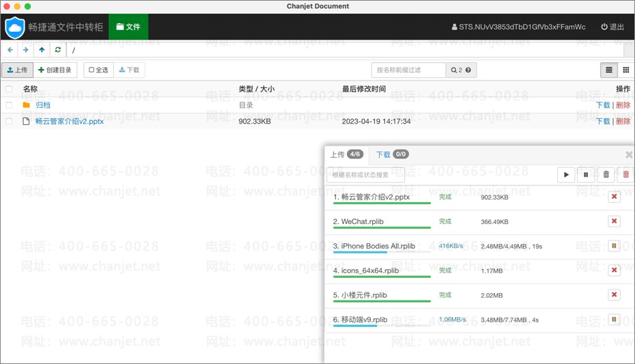Click the 上传 upload button
Image resolution: width=635 pixels, height=364 pixels.
coord(18,70)
